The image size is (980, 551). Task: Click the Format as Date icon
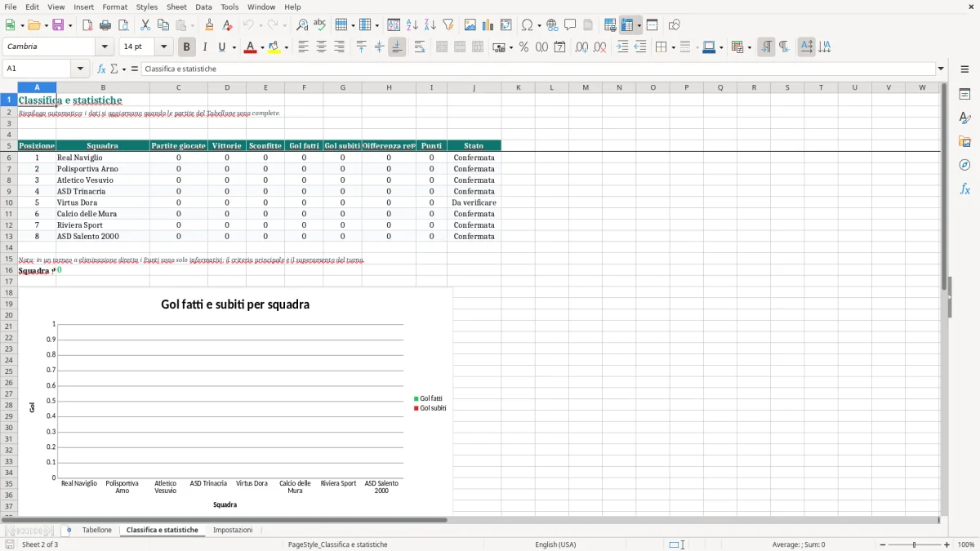pyautogui.click(x=559, y=47)
